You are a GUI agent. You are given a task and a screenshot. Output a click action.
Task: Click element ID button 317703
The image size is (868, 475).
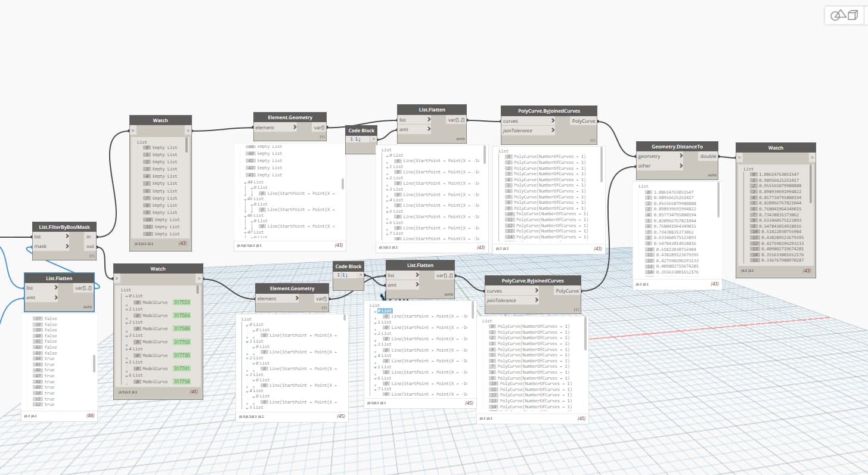click(182, 342)
